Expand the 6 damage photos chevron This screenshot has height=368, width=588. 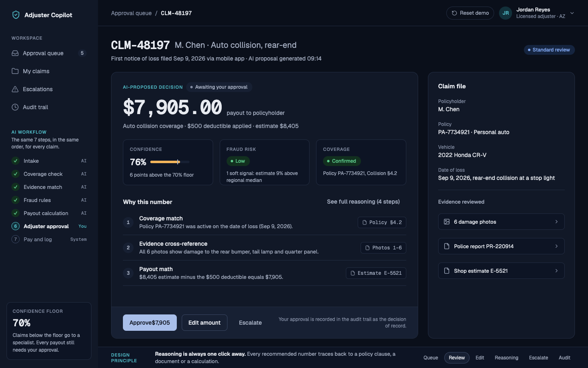pos(556,222)
